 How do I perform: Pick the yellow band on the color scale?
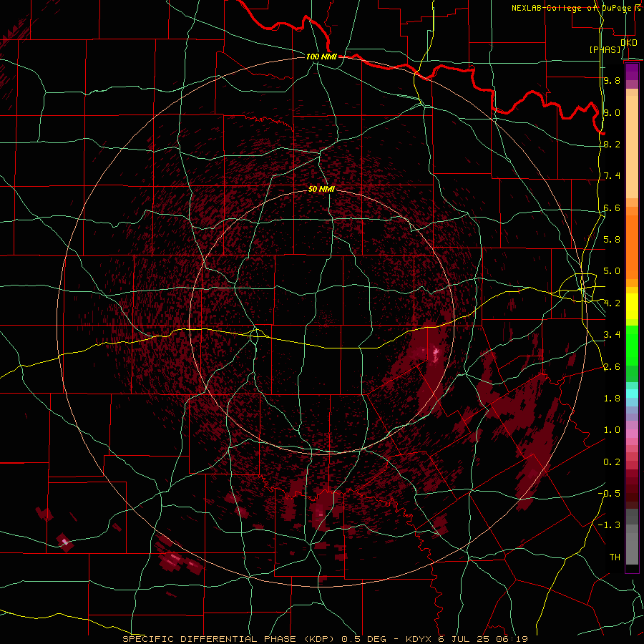(632, 306)
